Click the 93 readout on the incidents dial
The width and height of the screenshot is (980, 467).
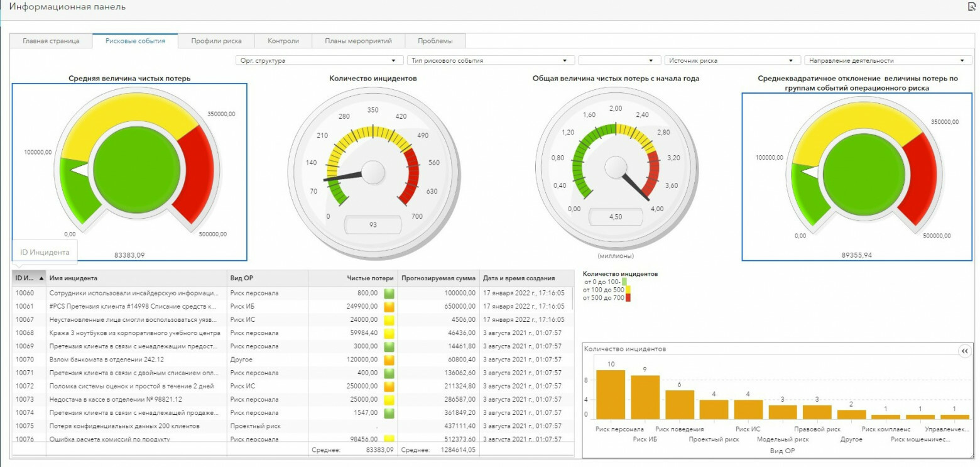tap(373, 224)
